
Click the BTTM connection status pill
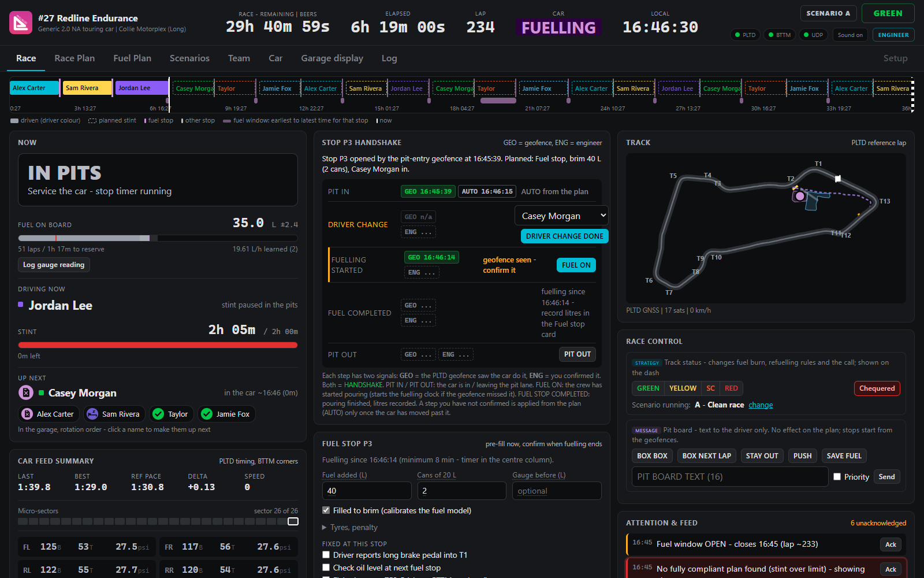tap(779, 35)
